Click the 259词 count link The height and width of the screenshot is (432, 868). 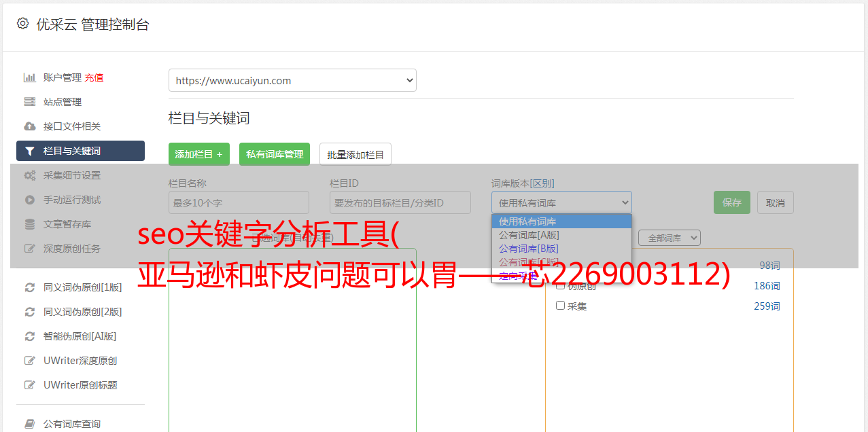[767, 306]
